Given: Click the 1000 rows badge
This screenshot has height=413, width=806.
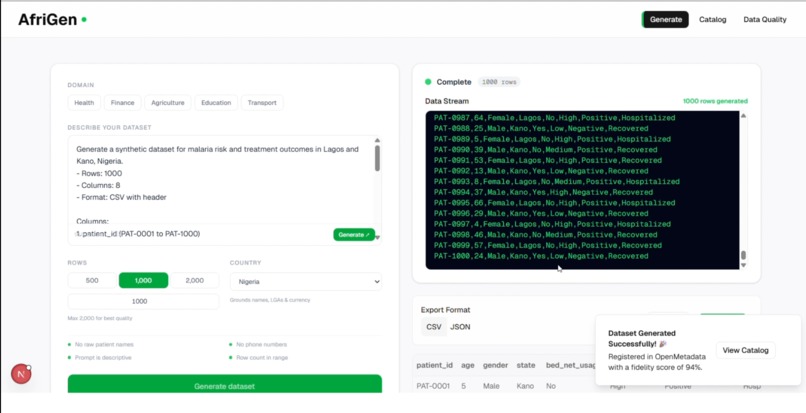Looking at the screenshot, I should pyautogui.click(x=499, y=82).
